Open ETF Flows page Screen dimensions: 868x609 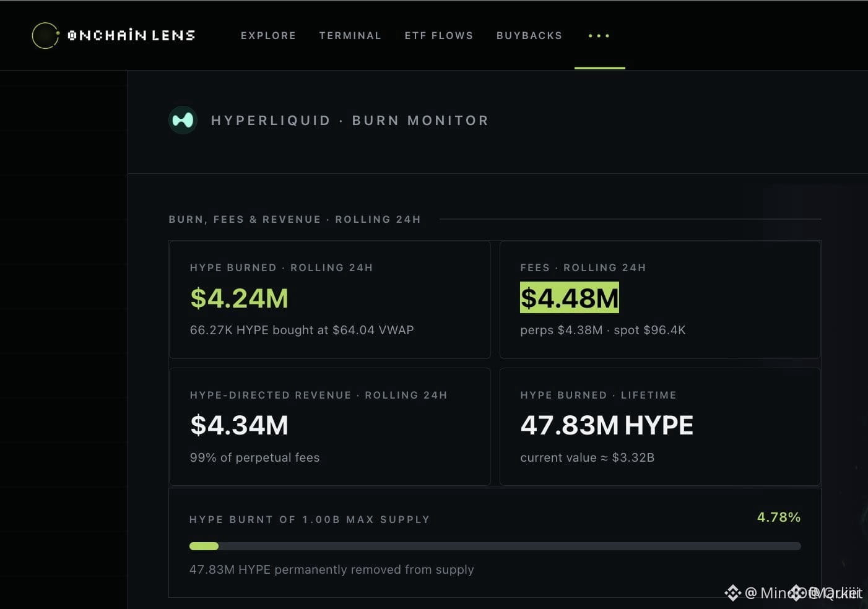(x=439, y=36)
